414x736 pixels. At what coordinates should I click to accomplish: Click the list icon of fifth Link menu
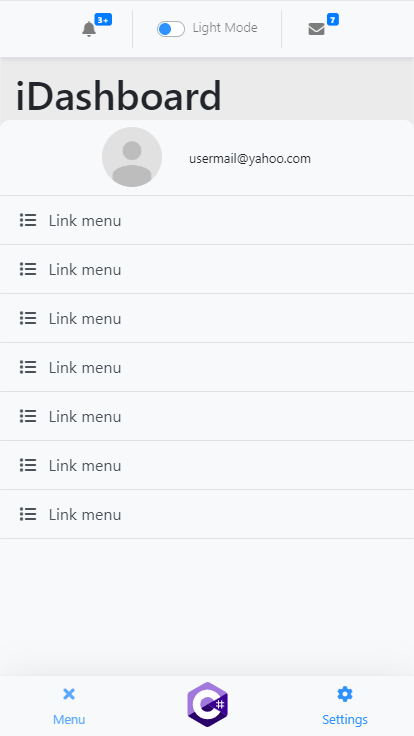28,416
